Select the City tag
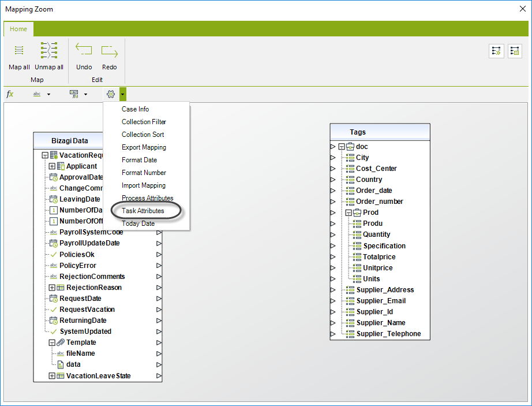The width and height of the screenshot is (532, 406). pos(362,158)
